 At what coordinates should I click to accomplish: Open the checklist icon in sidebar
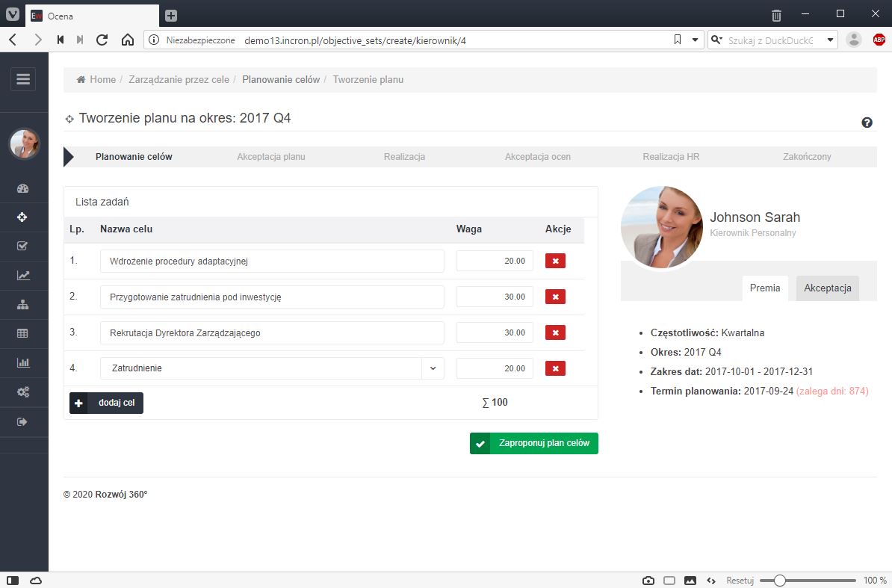(22, 246)
